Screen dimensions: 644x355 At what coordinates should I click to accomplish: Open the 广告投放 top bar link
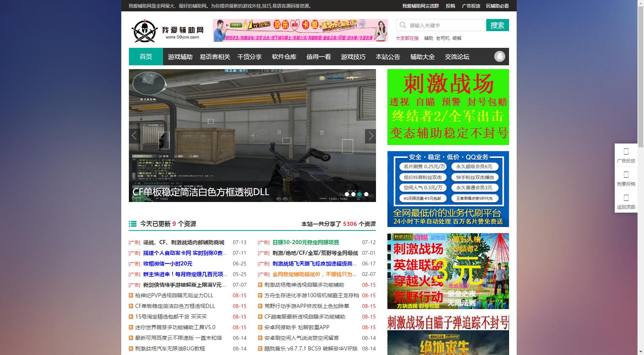point(471,6)
